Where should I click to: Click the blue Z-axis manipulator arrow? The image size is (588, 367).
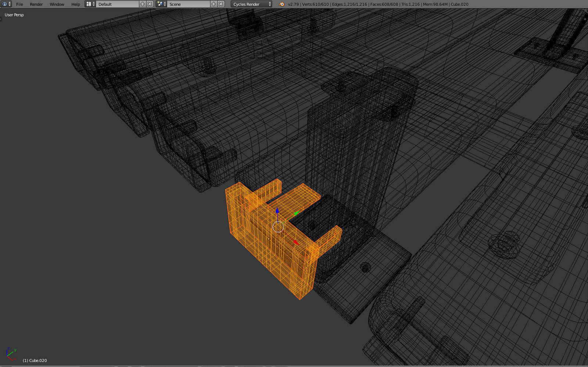tap(277, 211)
